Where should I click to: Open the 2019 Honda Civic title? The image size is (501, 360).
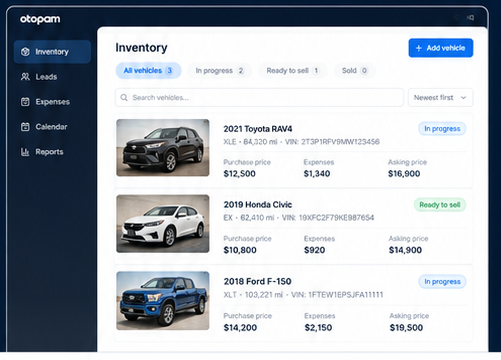[258, 205]
